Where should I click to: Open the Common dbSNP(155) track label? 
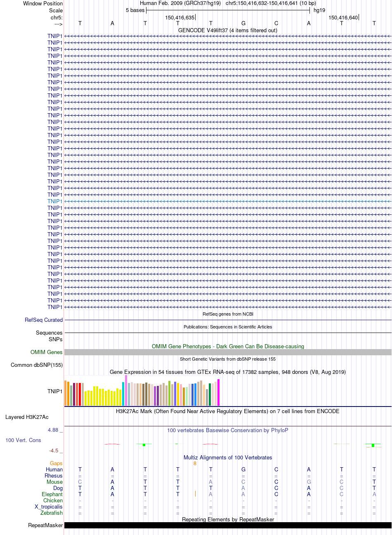37,365
